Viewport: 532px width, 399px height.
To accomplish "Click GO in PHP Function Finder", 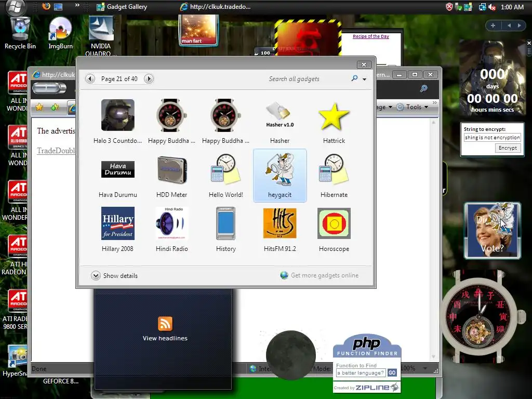I will point(392,373).
